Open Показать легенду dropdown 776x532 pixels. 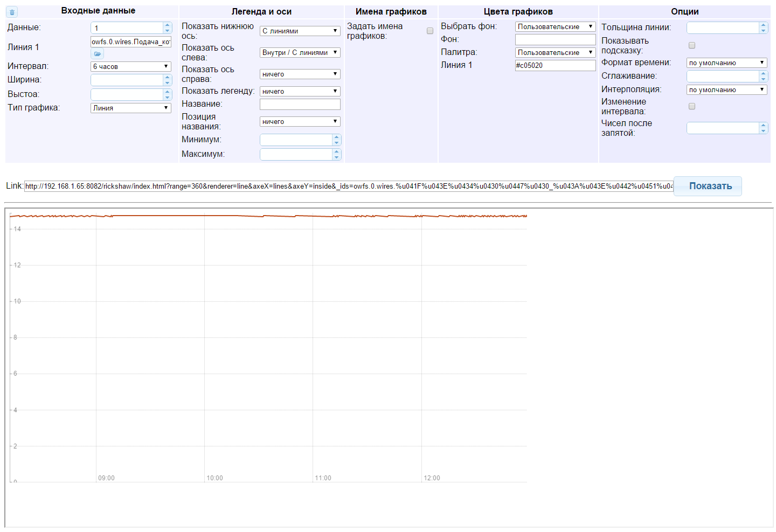tap(300, 91)
